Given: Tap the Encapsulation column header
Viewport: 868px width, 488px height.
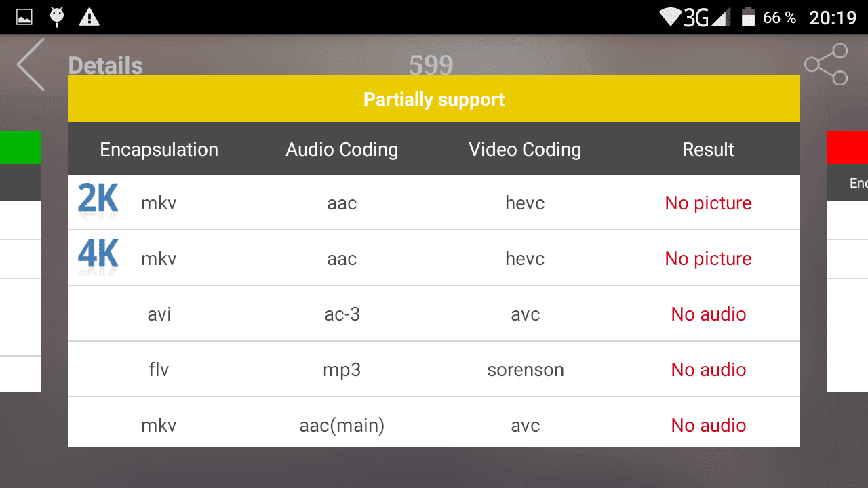Looking at the screenshot, I should coord(159,149).
